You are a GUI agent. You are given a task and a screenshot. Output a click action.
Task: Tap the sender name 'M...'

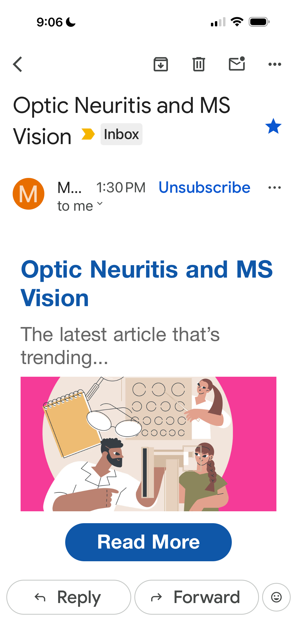point(70,188)
